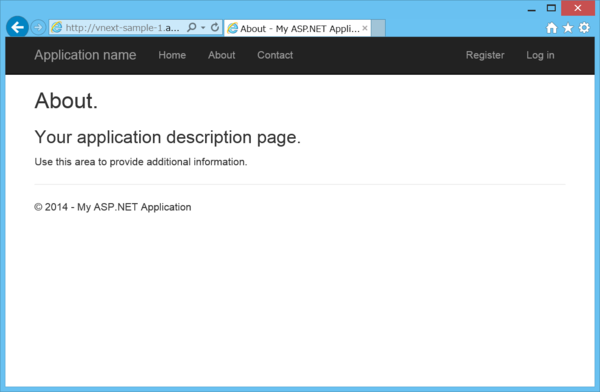Select the About - My ASP.NET Application tab
This screenshot has width=600, height=392.
click(297, 28)
